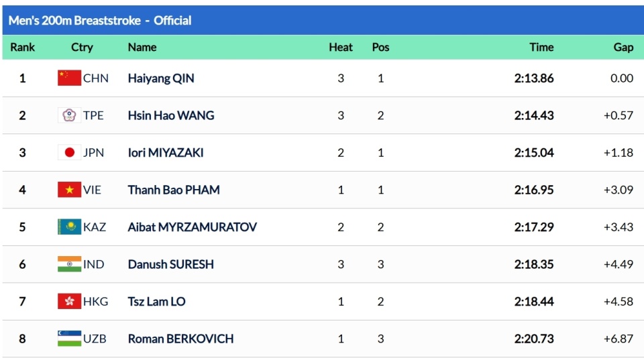Click the Vietnam flag icon
This screenshot has width=644, height=358.
(x=69, y=190)
